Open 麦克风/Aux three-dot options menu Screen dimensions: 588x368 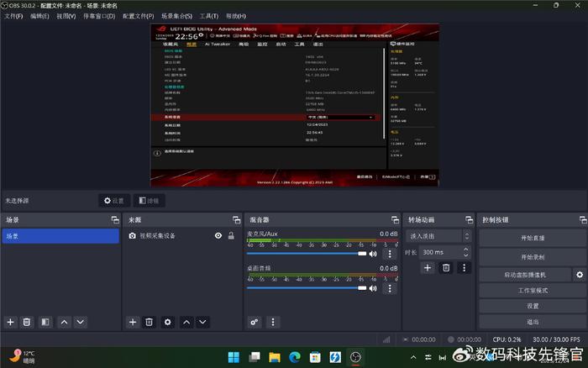390,254
